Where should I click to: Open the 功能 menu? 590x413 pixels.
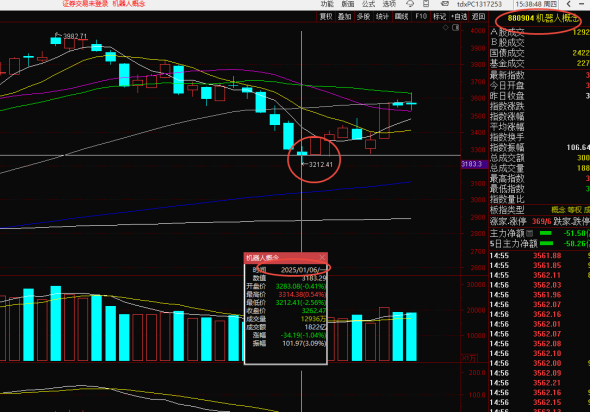pyautogui.click(x=327, y=4)
